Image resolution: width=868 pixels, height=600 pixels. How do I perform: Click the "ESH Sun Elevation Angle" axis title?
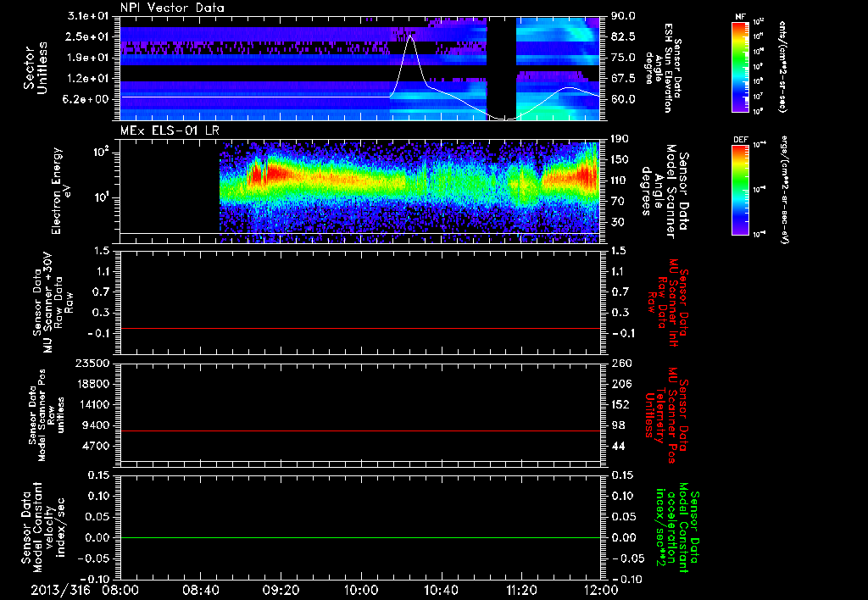pos(663,68)
